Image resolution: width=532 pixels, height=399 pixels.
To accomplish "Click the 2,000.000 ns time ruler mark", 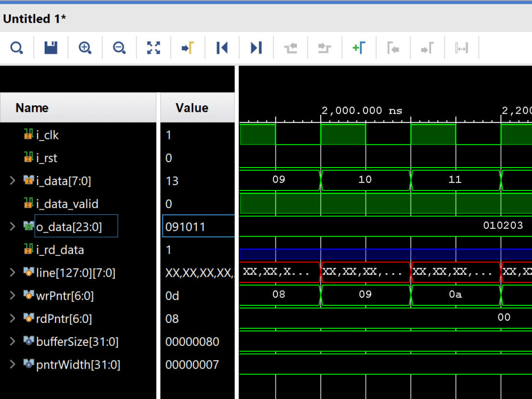I will pyautogui.click(x=361, y=111).
